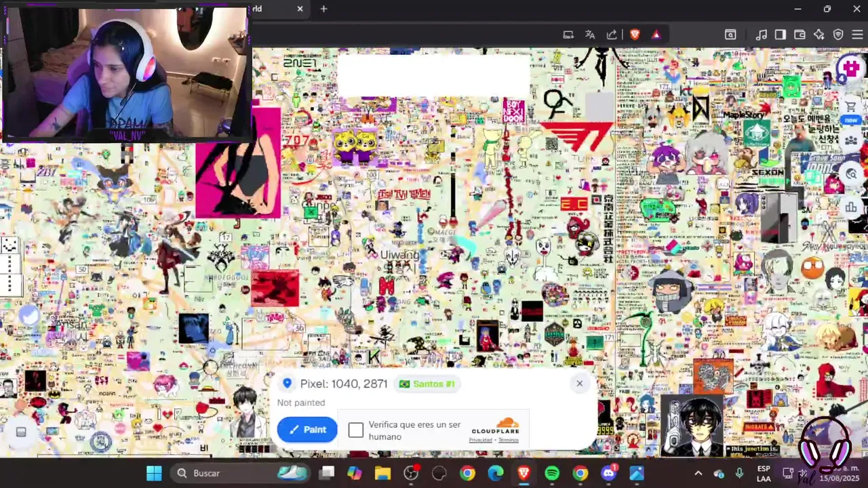Switch to Brave browser in taskbar
Screen dimensions: 868x488
(x=524, y=473)
